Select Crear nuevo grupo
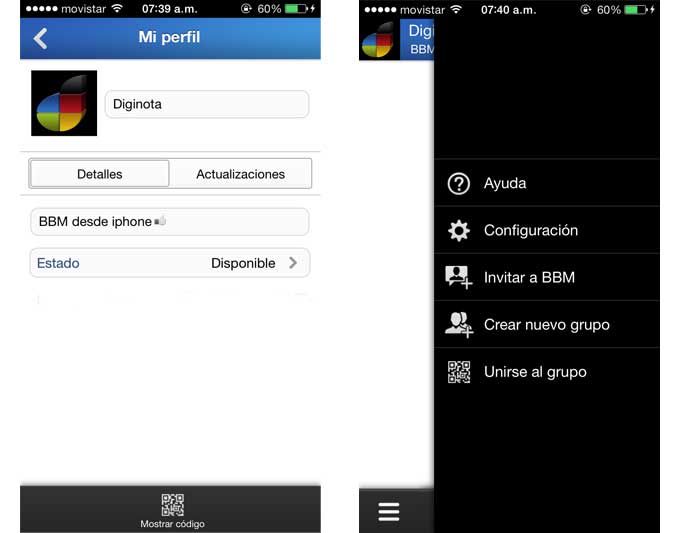The width and height of the screenshot is (700, 533). click(x=547, y=325)
